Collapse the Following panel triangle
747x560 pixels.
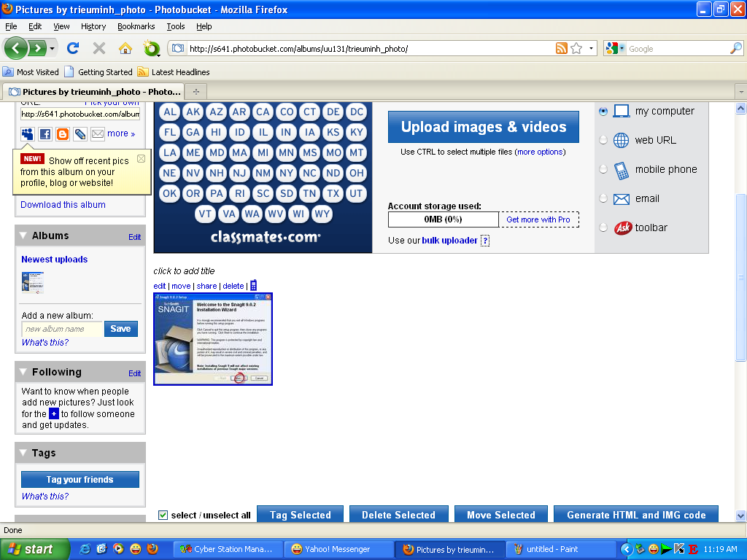coord(23,372)
